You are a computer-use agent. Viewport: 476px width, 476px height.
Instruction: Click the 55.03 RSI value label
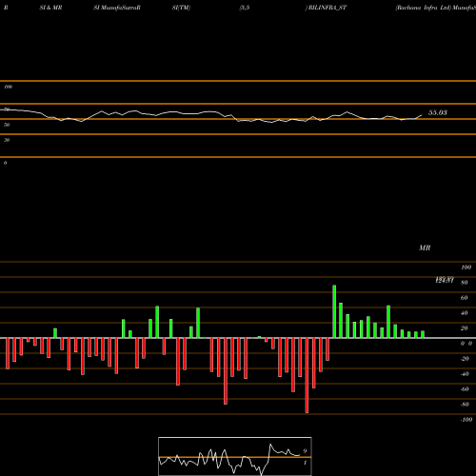pos(438,112)
